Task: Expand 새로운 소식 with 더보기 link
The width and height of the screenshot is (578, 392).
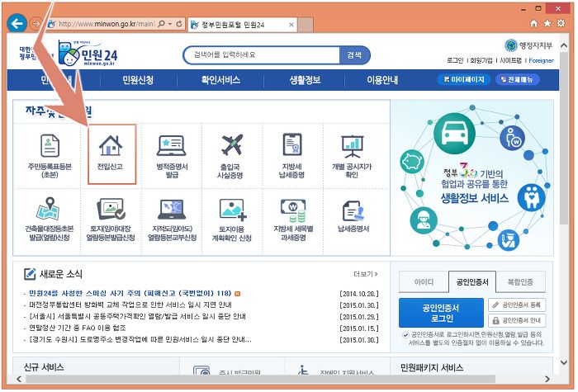Action: coord(365,274)
